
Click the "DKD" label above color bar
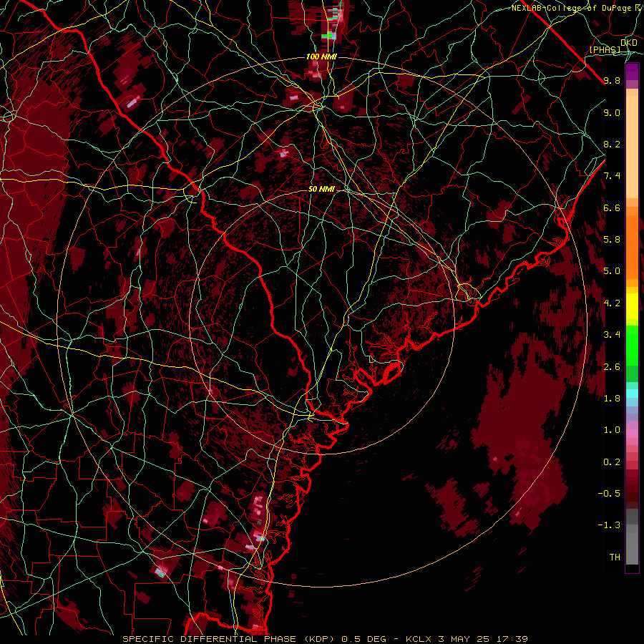point(629,43)
